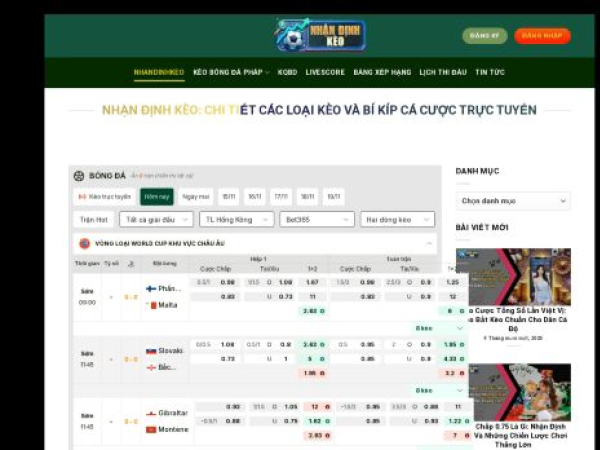Click the 1.05 over odds in Gibraltar row
This screenshot has height=450, width=600.
[291, 407]
